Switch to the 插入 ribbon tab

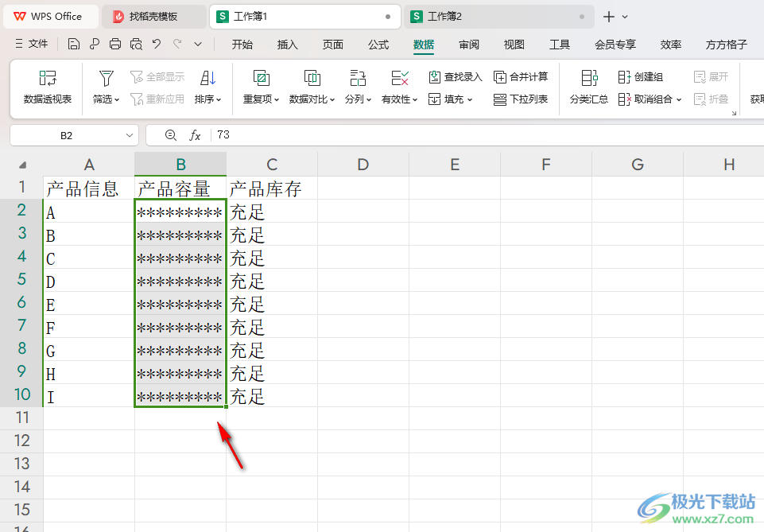coord(288,45)
